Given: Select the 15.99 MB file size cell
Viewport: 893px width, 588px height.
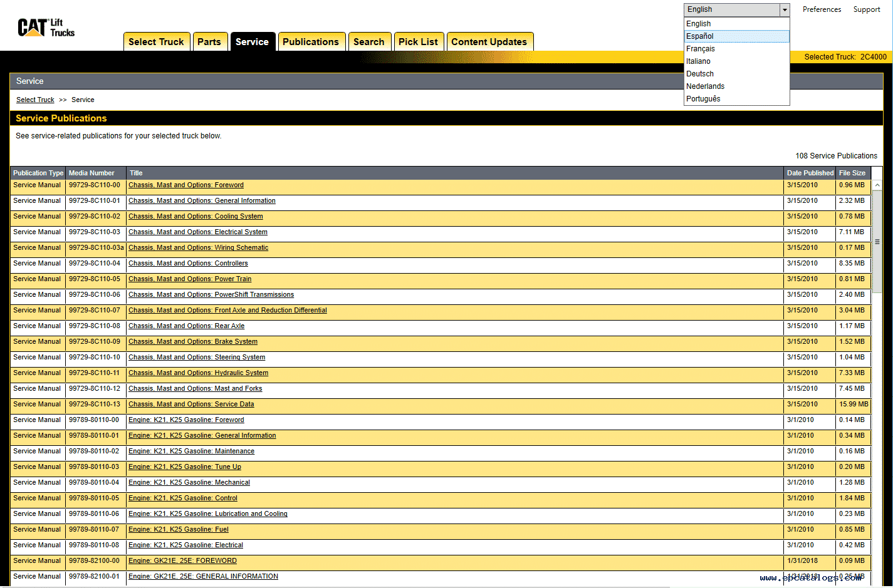Looking at the screenshot, I should pos(854,405).
